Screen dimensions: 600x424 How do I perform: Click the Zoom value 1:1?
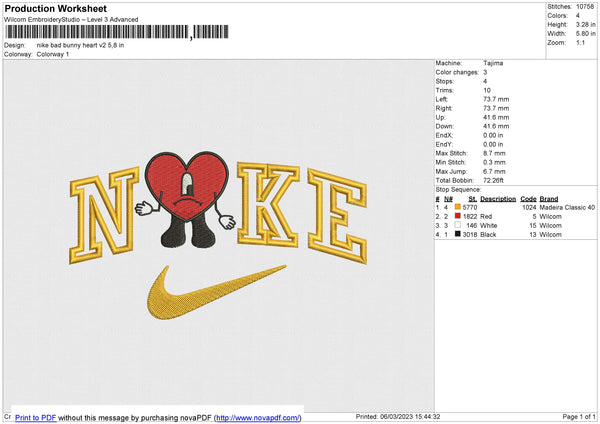[x=580, y=42]
